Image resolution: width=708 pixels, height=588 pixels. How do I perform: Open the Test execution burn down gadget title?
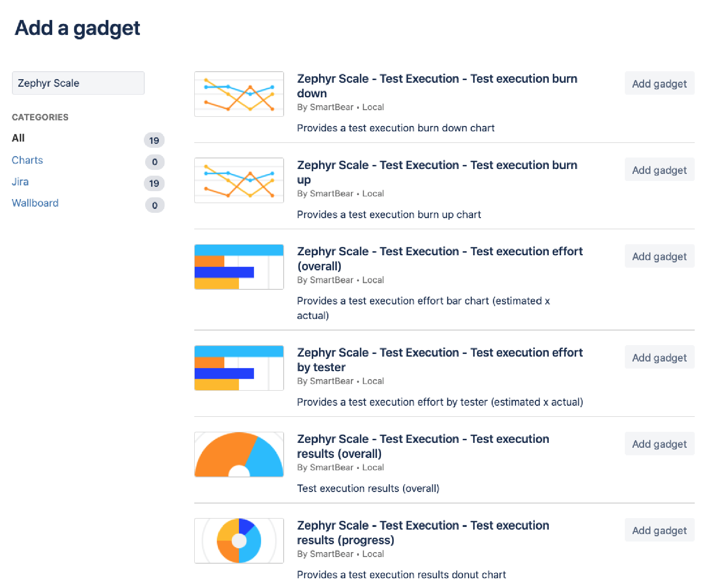[x=437, y=86]
